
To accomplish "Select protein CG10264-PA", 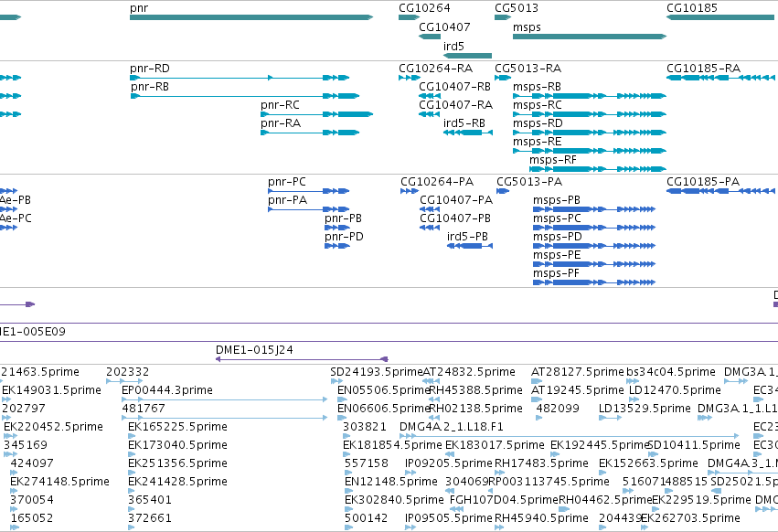I will click(x=410, y=191).
